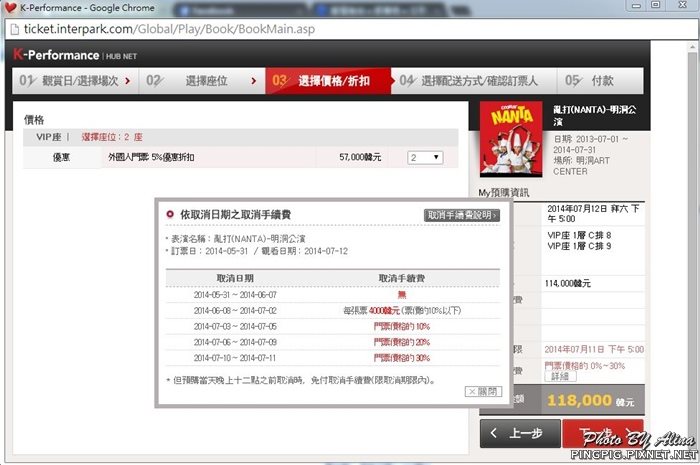Click the text 外國人門票 5%優惠折扣
The width and height of the screenshot is (700, 465).
(x=151, y=157)
